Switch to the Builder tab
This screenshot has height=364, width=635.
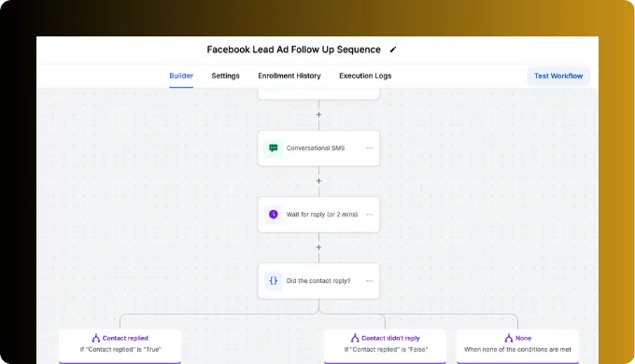181,76
